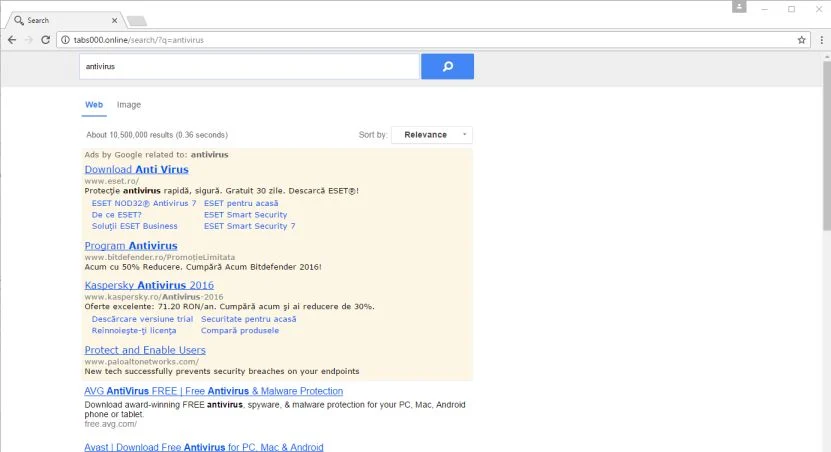Click the browser back arrow

[x=12, y=40]
